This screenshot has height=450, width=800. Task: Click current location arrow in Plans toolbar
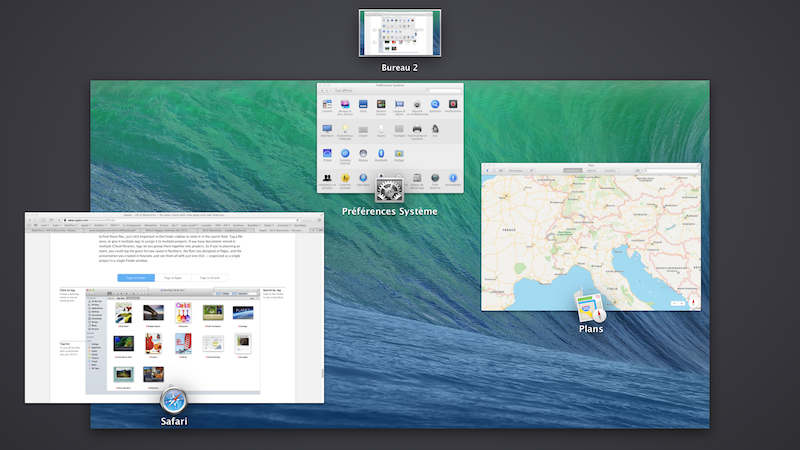coord(487,170)
